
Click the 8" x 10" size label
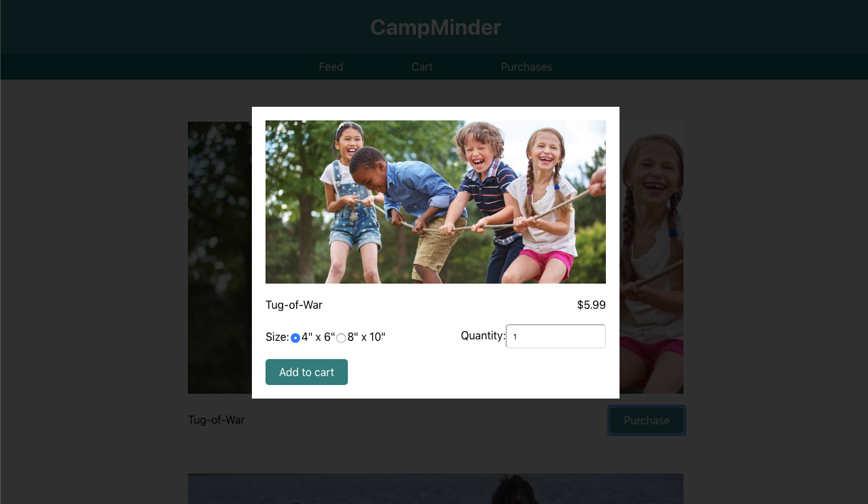366,337
